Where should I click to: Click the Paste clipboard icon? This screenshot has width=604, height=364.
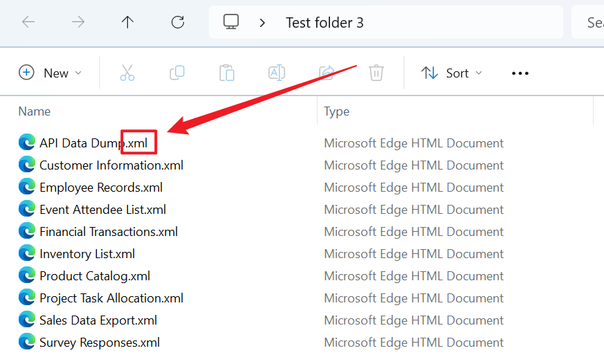[227, 73]
